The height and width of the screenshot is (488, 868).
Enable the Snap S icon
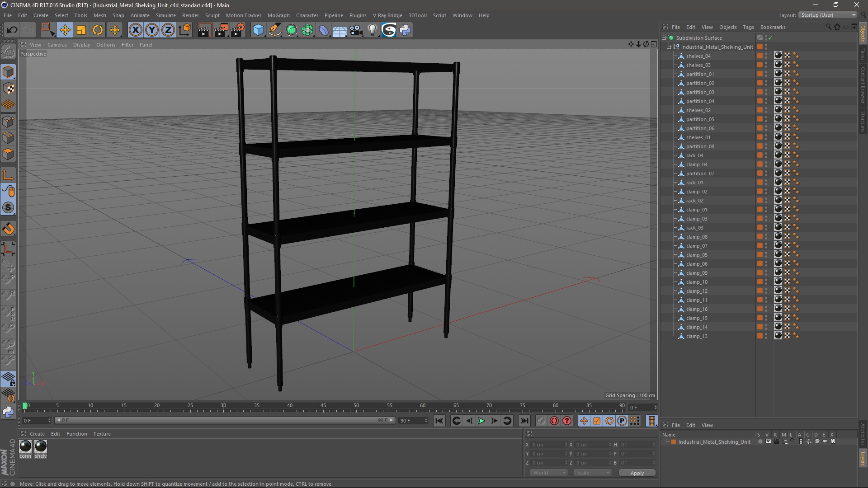tap(8, 208)
